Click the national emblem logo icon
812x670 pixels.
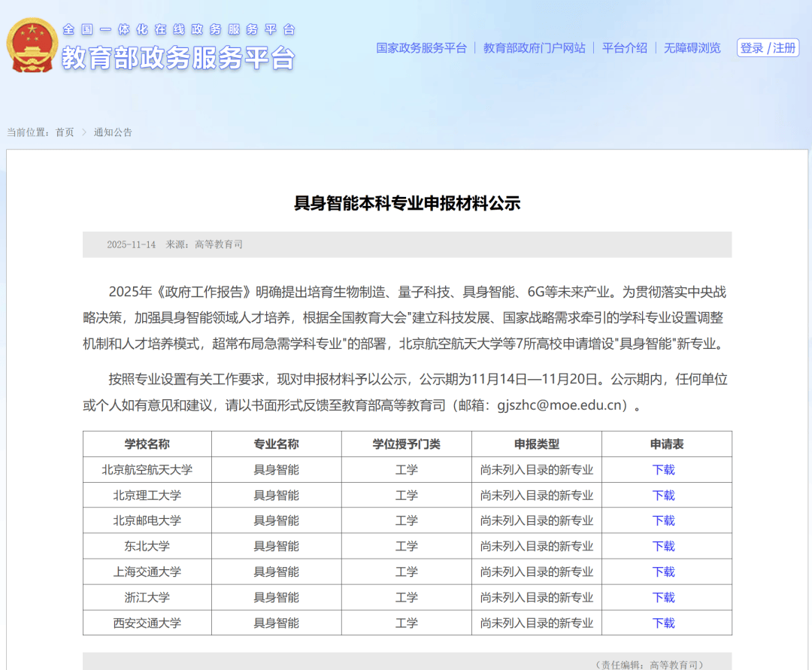point(32,45)
